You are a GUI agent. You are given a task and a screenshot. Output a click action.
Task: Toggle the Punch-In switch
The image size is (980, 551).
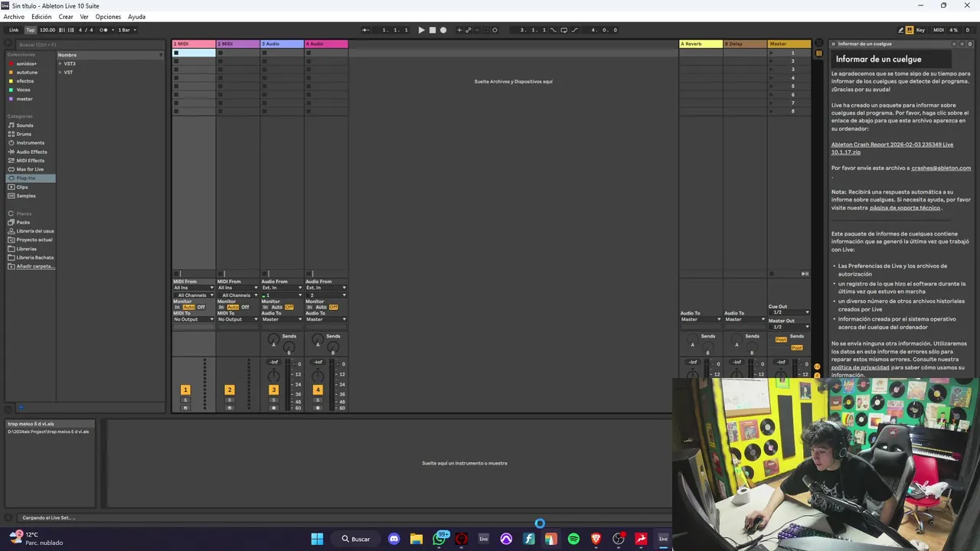(x=554, y=30)
